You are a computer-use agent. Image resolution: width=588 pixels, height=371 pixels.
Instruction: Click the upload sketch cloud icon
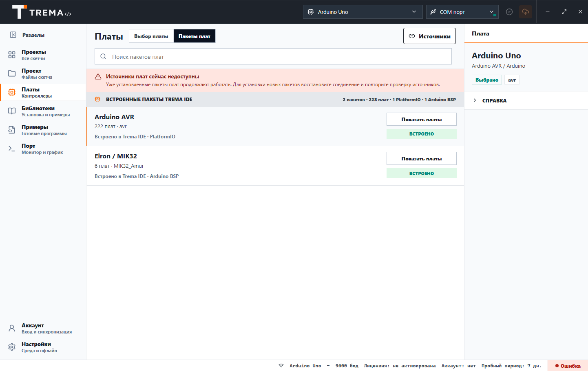(x=526, y=12)
